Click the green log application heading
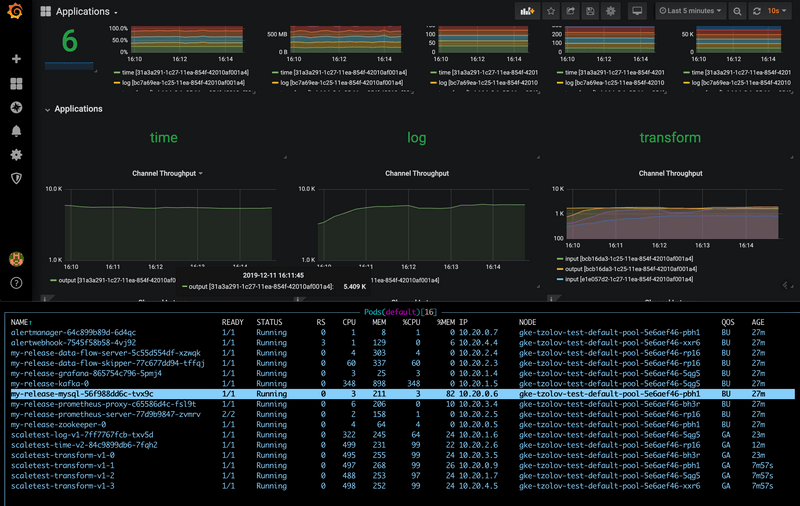The image size is (800, 506). [416, 137]
